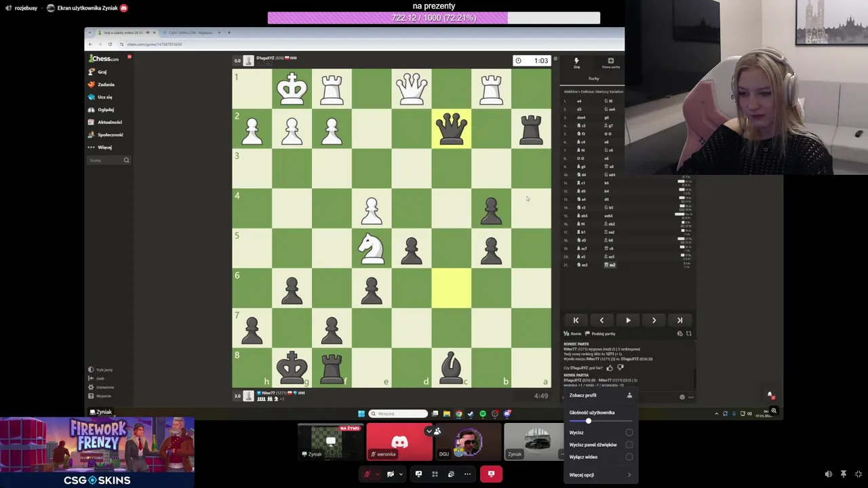Offer a draw with Remis button
Screen dimensions: 868x488
point(573,333)
